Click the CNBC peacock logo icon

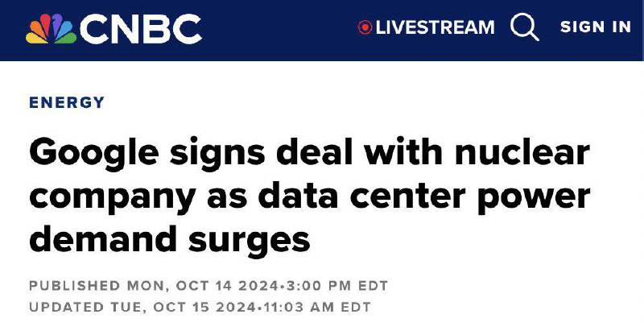(51, 28)
